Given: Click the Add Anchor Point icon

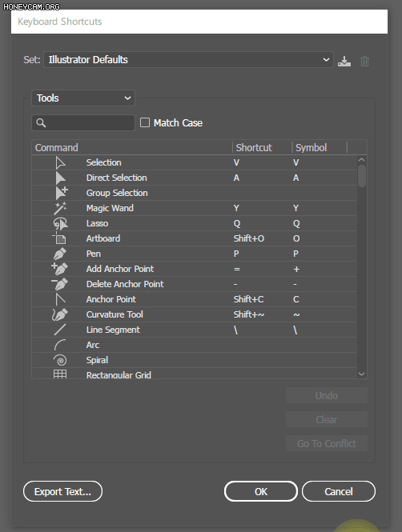Looking at the screenshot, I should (59, 269).
